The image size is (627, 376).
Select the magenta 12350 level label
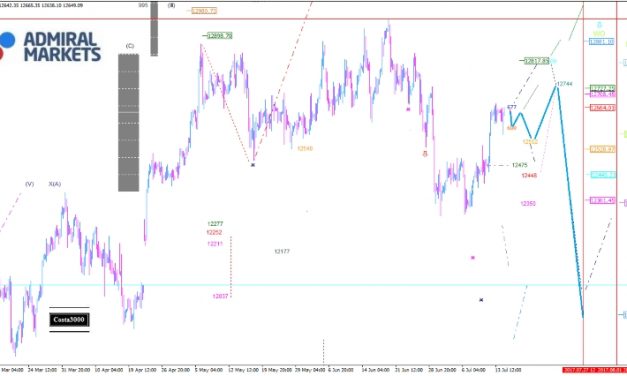(528, 204)
